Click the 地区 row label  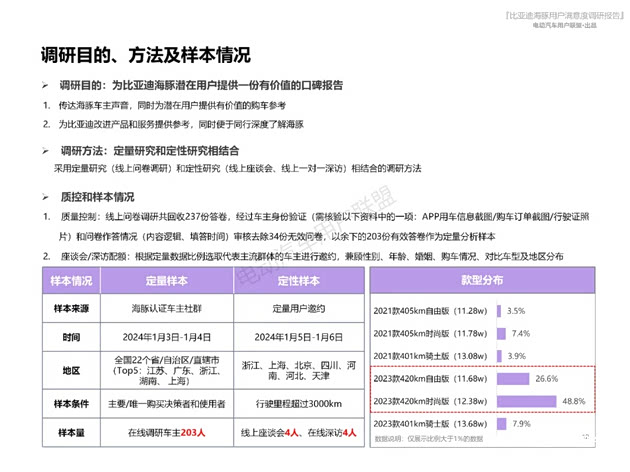pyautogui.click(x=74, y=372)
